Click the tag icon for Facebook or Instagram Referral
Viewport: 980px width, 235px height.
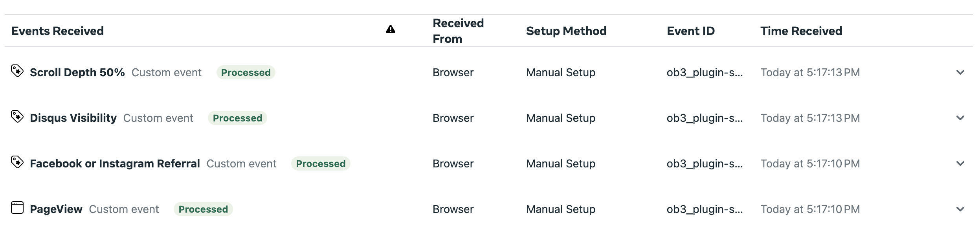pyautogui.click(x=17, y=162)
